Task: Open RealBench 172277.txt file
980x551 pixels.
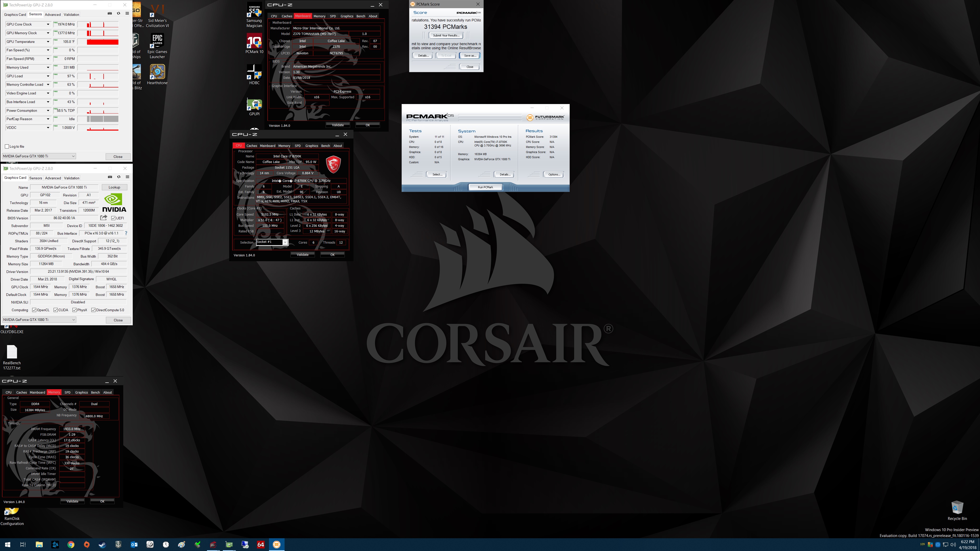Action: [12, 357]
